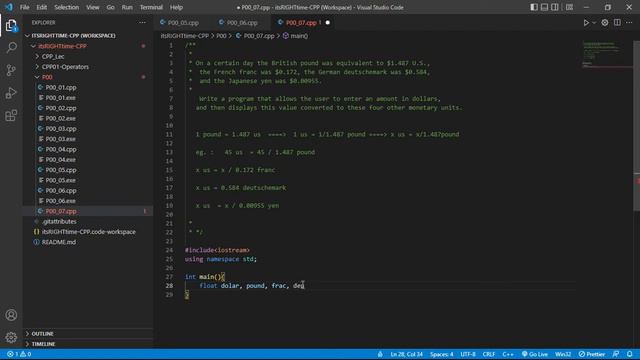The width and height of the screenshot is (640, 360).
Task: Open the Explorer view in the activity bar
Action: click(x=11, y=26)
